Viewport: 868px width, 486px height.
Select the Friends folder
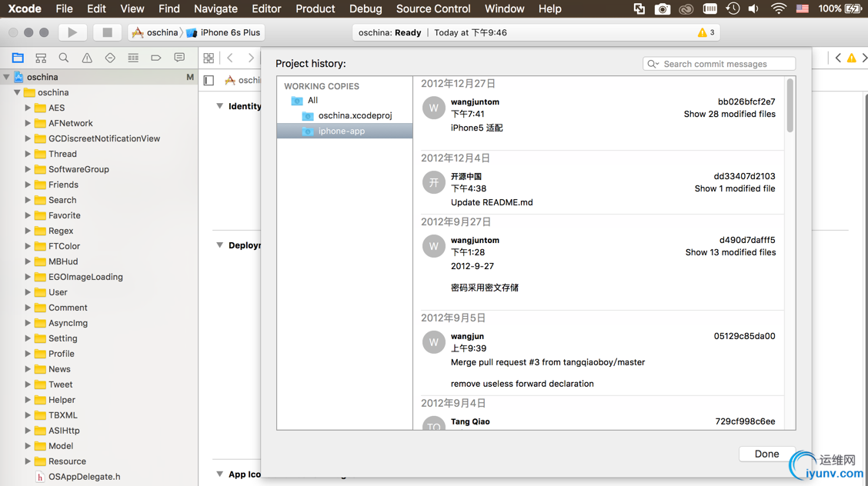click(63, 185)
